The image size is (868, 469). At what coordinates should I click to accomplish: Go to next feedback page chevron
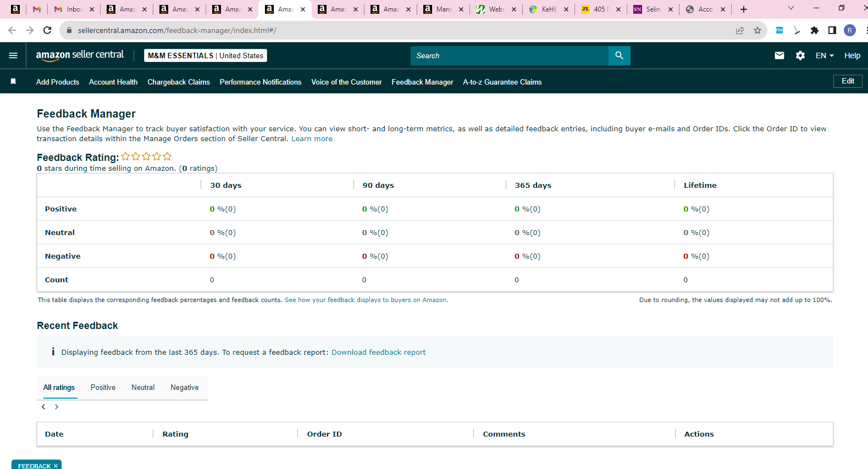click(57, 407)
